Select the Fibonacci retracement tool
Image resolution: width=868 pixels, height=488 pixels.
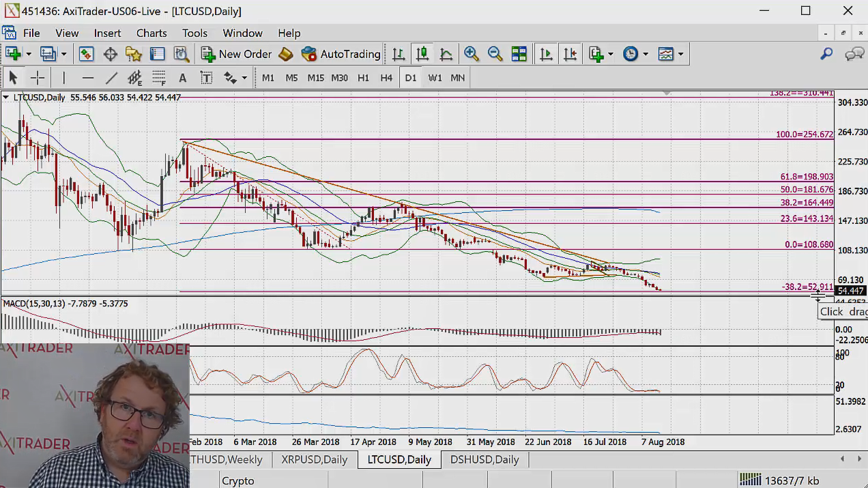click(x=158, y=78)
